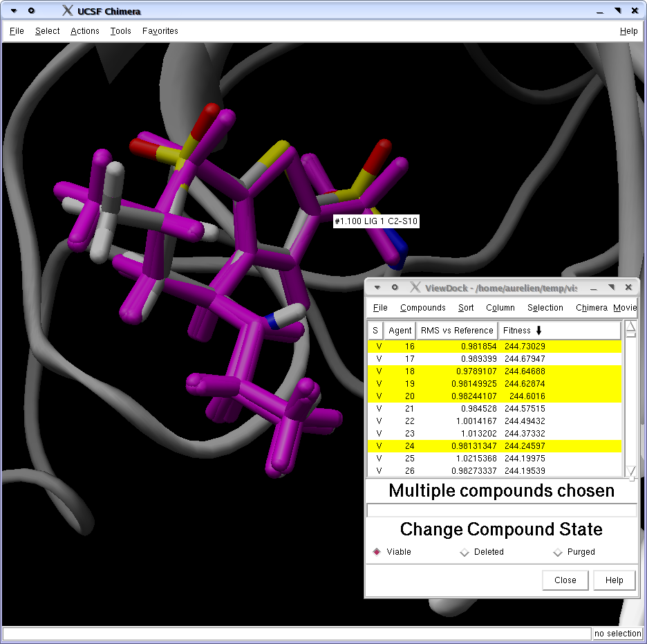The width and height of the screenshot is (647, 644).
Task: Maximize the ViewDock window
Action: tap(611, 287)
